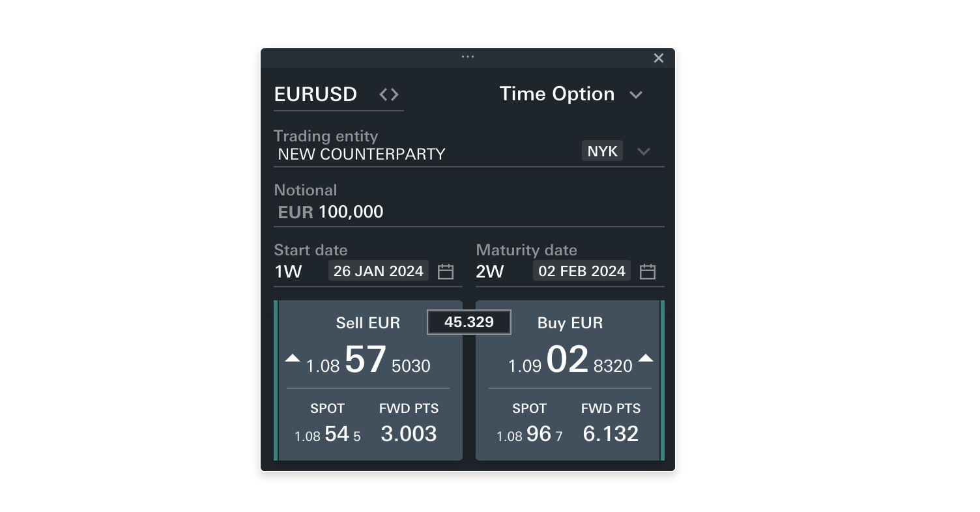The width and height of the screenshot is (980, 512).
Task: Toggle the EUR notional currency label
Action: click(x=295, y=212)
